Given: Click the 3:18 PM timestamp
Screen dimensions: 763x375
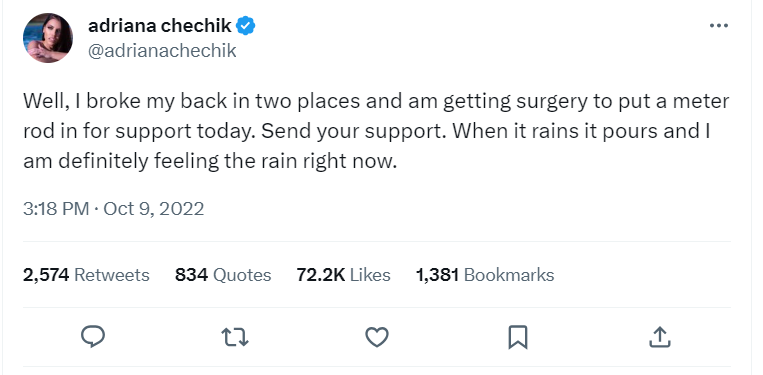Looking at the screenshot, I should (x=56, y=209).
